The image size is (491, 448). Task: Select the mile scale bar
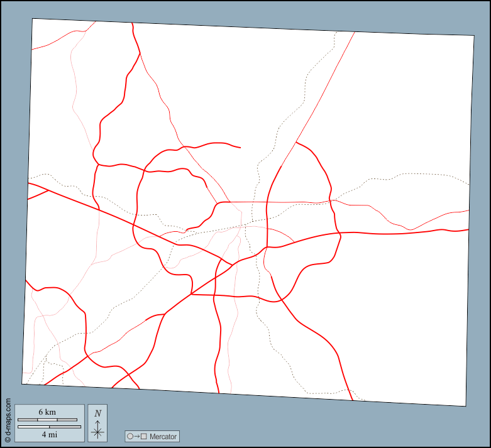coord(49,427)
